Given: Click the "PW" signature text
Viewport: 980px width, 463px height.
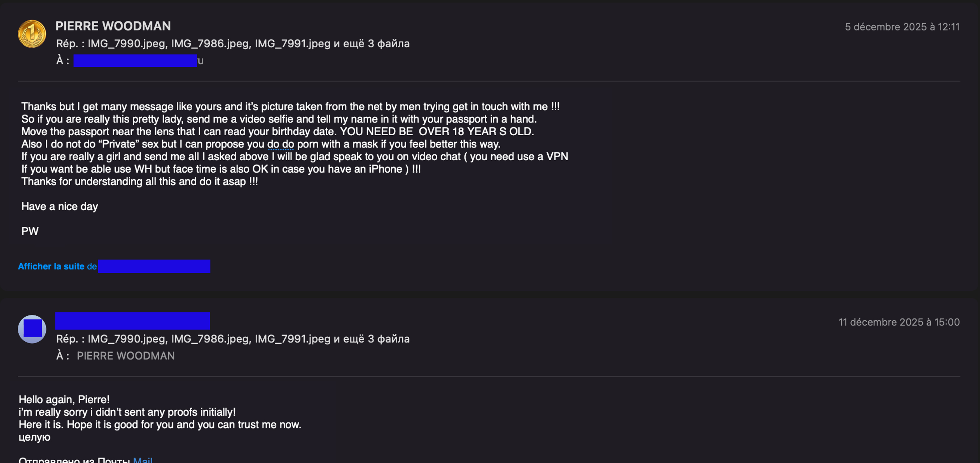Looking at the screenshot, I should click(x=30, y=231).
